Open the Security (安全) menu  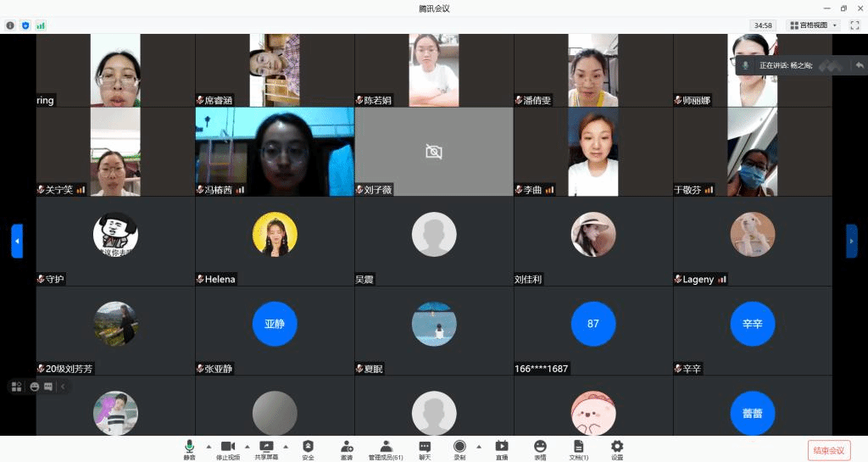coord(308,449)
